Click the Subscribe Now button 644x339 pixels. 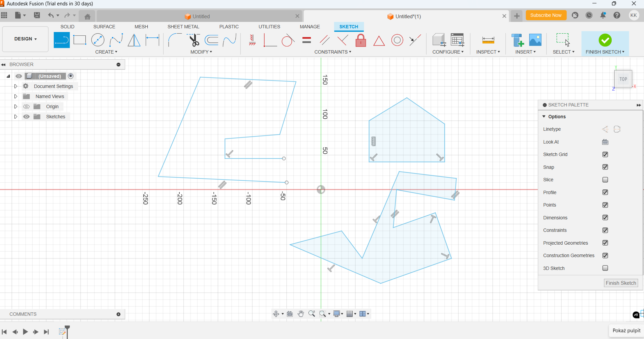click(546, 16)
